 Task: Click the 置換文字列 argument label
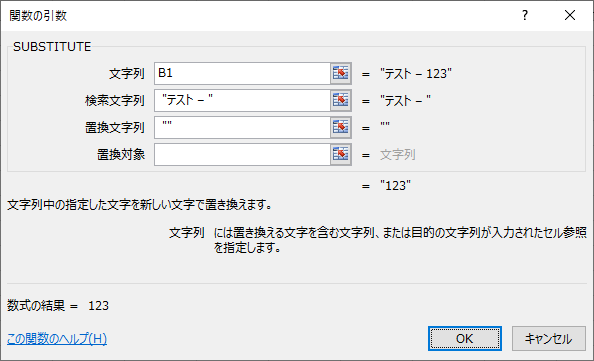tap(115, 128)
